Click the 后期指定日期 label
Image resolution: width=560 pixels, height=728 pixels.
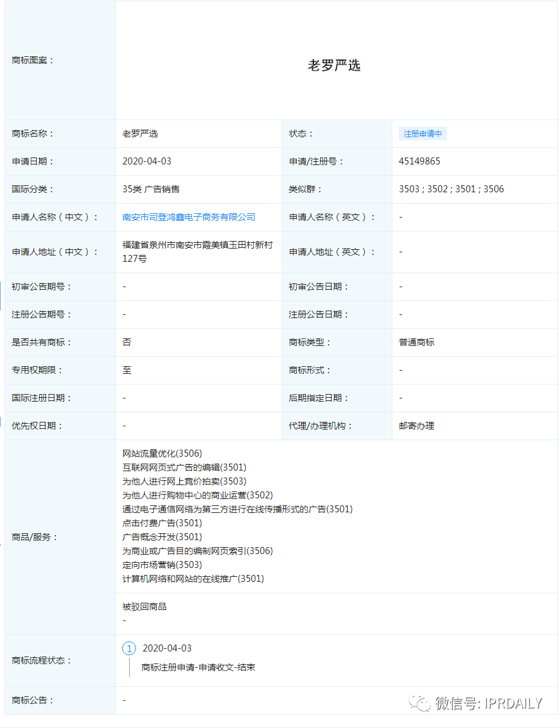[x=318, y=398]
